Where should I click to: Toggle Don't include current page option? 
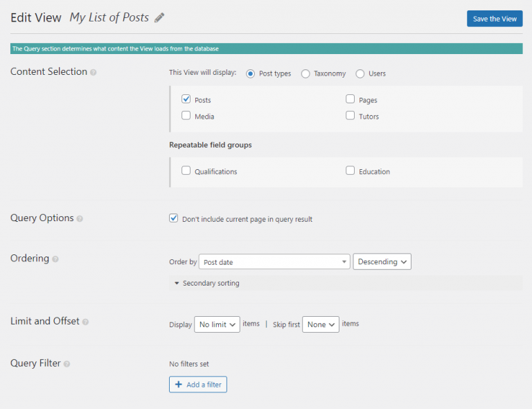tap(174, 218)
